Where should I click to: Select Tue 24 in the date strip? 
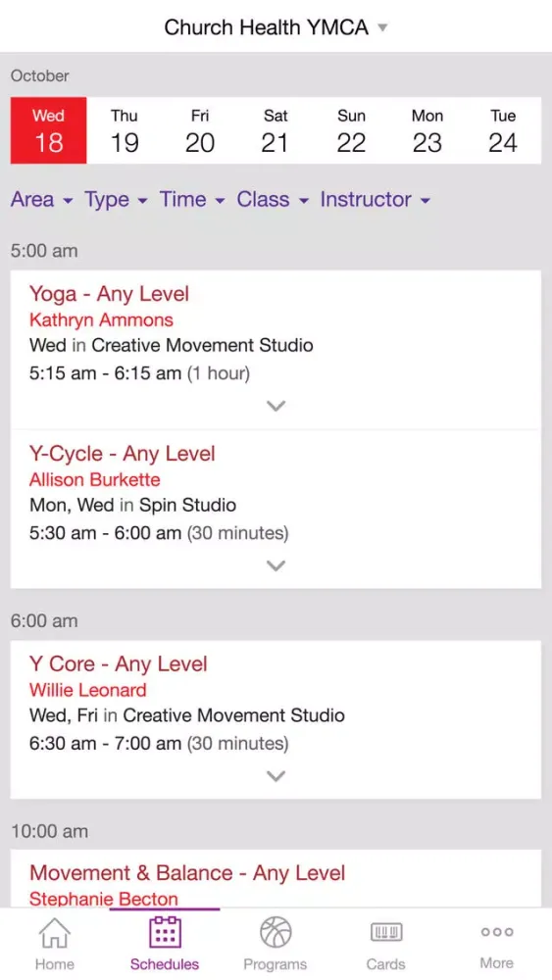click(x=503, y=130)
